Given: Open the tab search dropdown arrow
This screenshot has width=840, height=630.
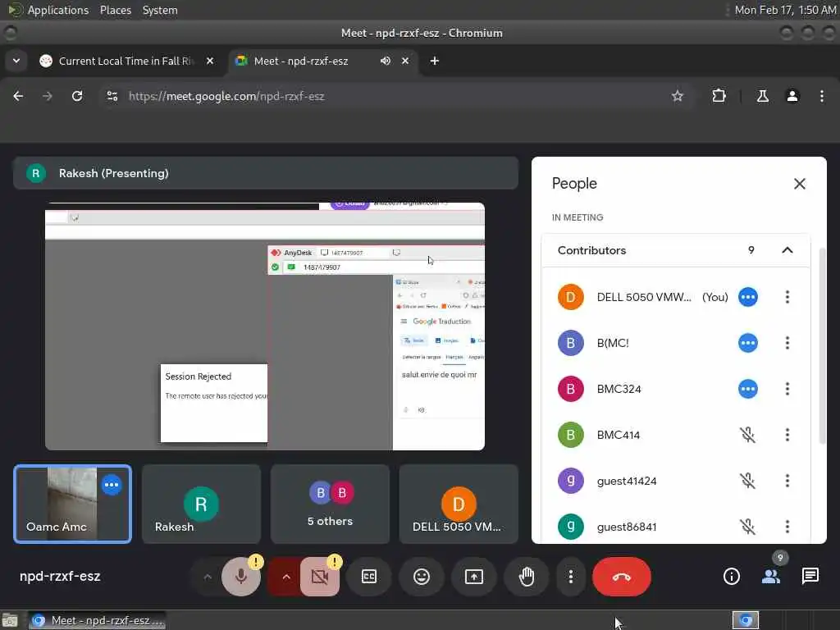Looking at the screenshot, I should (x=16, y=61).
